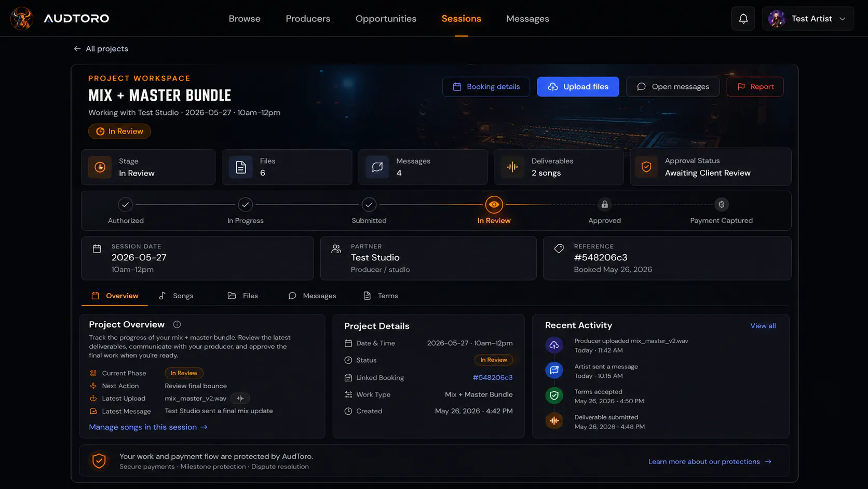Click the Deliverable submitted waveform icon

(x=554, y=421)
